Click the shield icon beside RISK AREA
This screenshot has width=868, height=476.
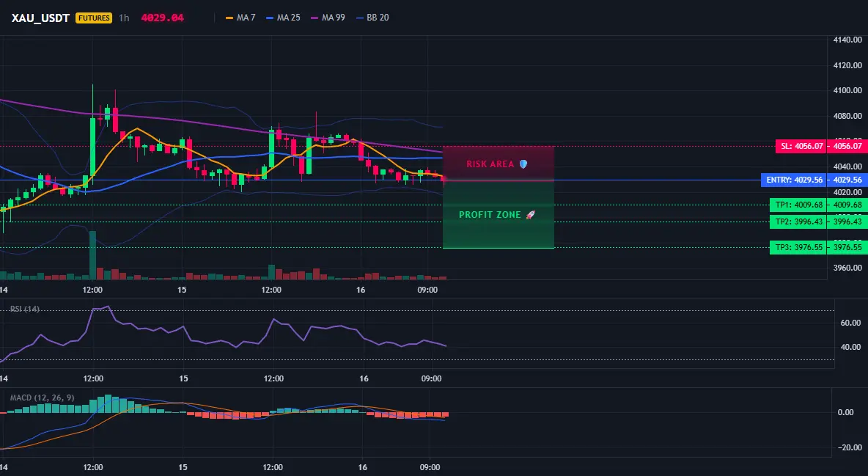tap(523, 164)
